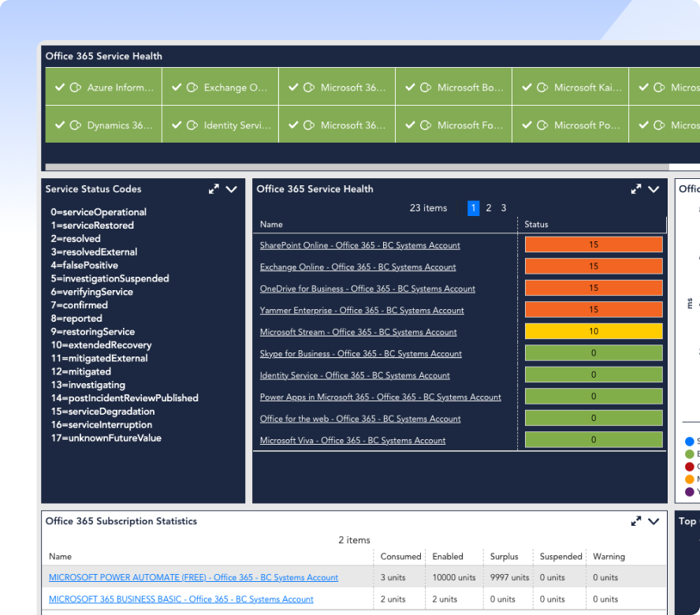This screenshot has height=615, width=700.
Task: Go to page 2 of service health list
Action: pyautogui.click(x=489, y=208)
